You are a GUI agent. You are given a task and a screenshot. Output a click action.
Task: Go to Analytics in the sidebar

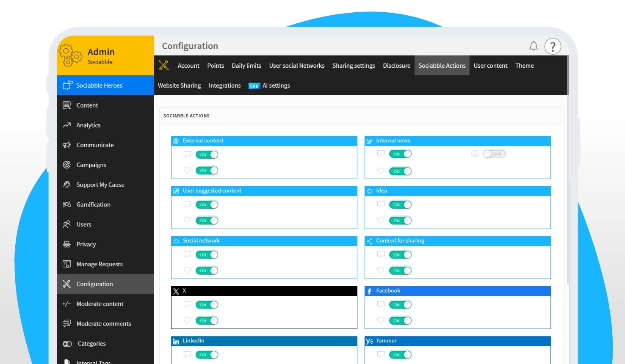click(x=105, y=125)
